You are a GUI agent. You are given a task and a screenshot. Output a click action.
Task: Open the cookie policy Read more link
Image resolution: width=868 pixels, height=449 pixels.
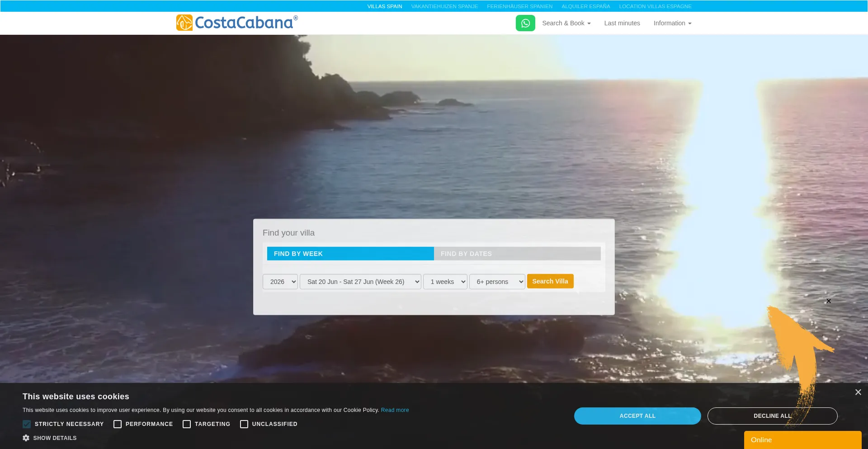(x=395, y=410)
